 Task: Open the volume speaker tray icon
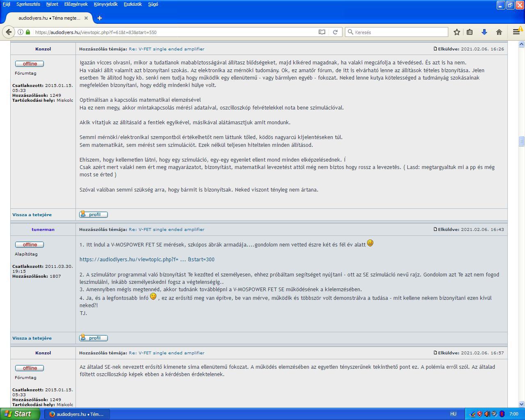click(487, 414)
